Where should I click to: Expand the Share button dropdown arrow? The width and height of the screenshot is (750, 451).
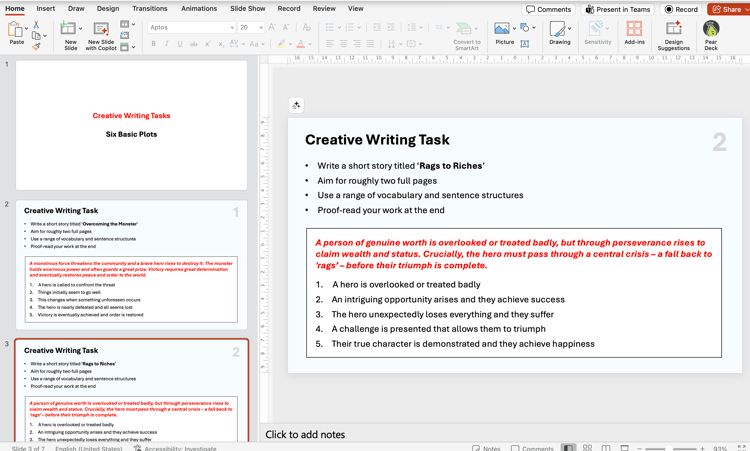click(x=745, y=9)
